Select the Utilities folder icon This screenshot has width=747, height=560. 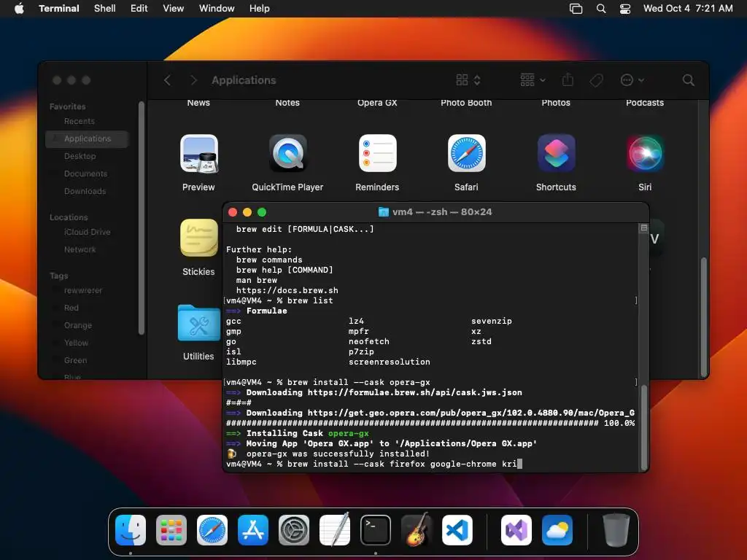(x=198, y=323)
